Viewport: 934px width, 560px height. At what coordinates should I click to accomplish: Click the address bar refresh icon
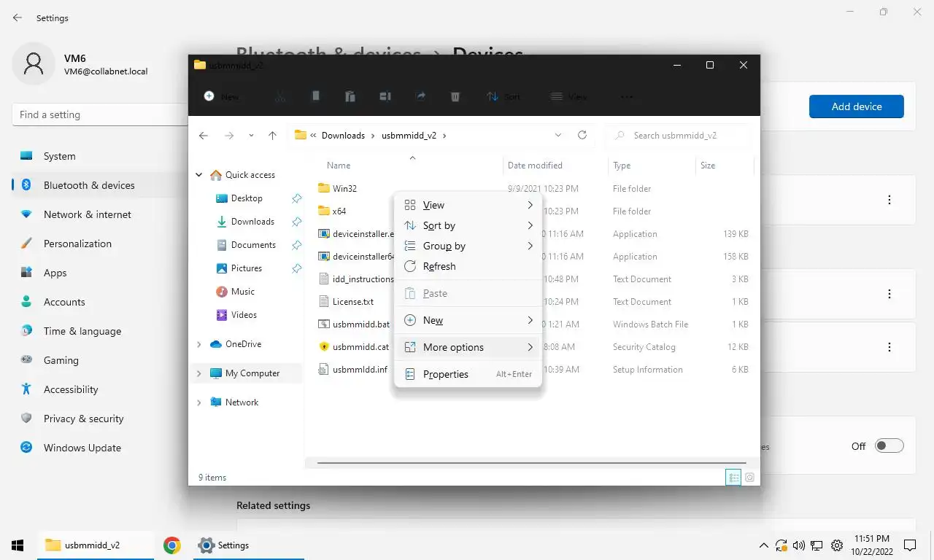pos(582,135)
